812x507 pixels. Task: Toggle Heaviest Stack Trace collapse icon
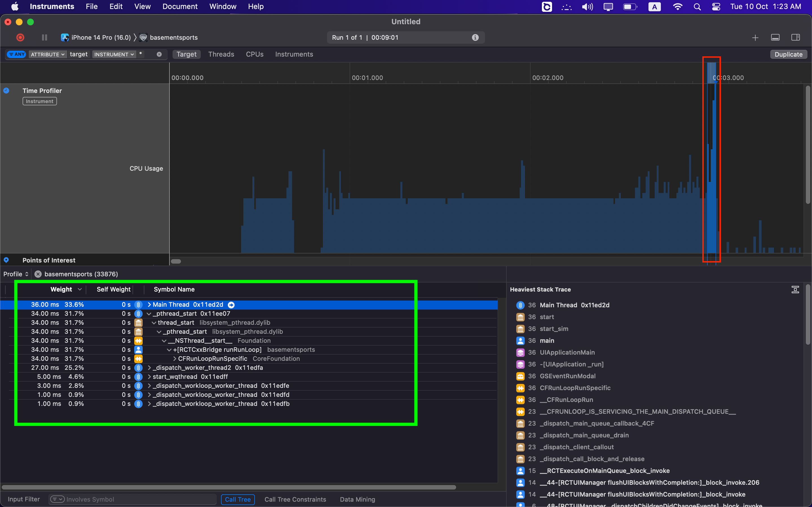[795, 289]
